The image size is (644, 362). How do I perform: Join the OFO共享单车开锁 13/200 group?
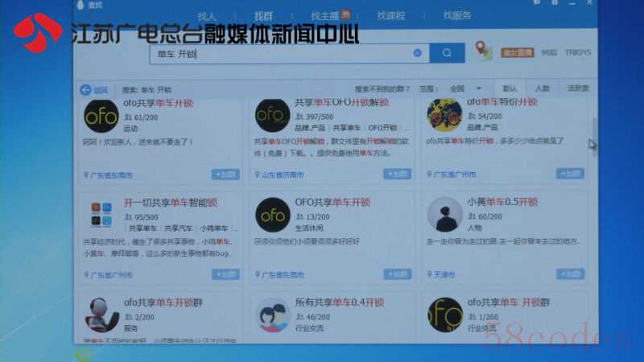coord(398,274)
